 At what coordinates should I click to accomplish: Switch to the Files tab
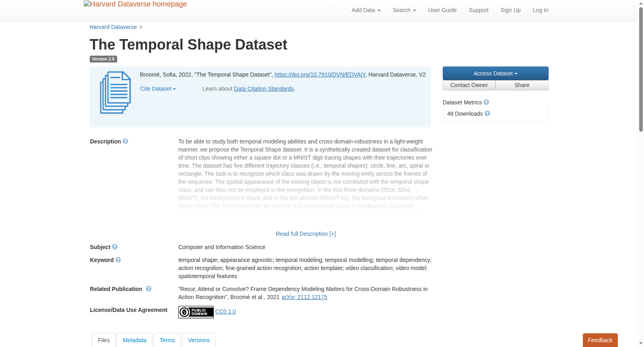(x=104, y=340)
